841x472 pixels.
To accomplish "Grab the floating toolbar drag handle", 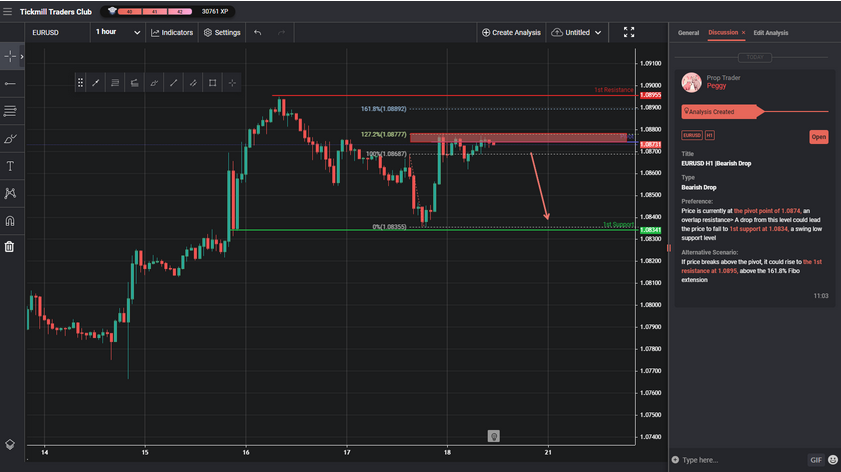I will point(80,83).
